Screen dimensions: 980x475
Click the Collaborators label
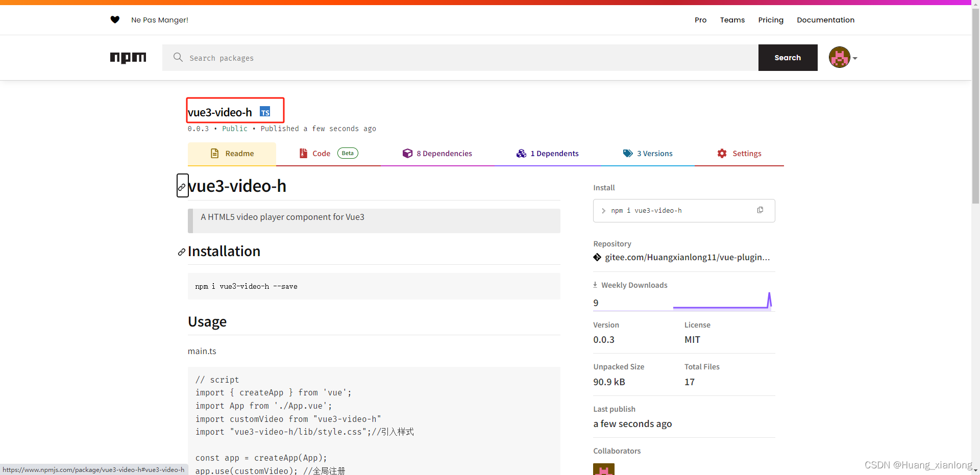[x=617, y=451]
